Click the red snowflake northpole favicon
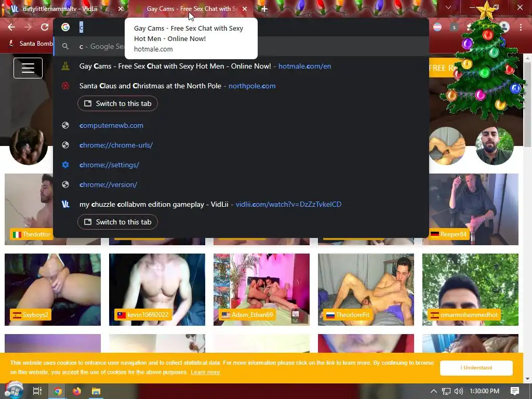The image size is (532, 399). point(65,86)
